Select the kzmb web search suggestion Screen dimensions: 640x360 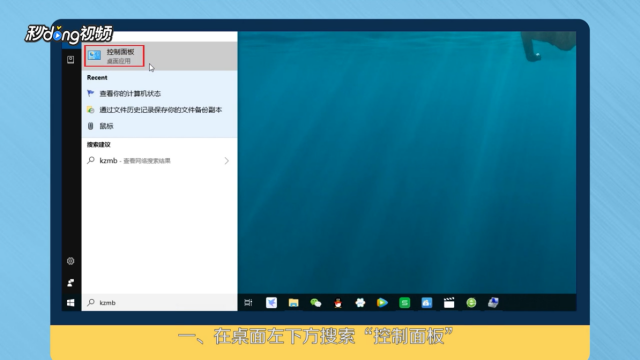coord(159,161)
